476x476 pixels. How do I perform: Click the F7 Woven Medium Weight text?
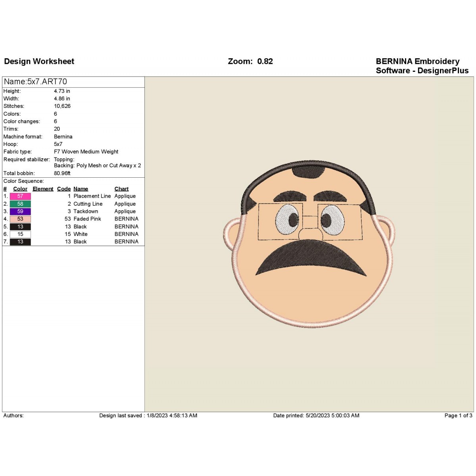click(x=86, y=152)
